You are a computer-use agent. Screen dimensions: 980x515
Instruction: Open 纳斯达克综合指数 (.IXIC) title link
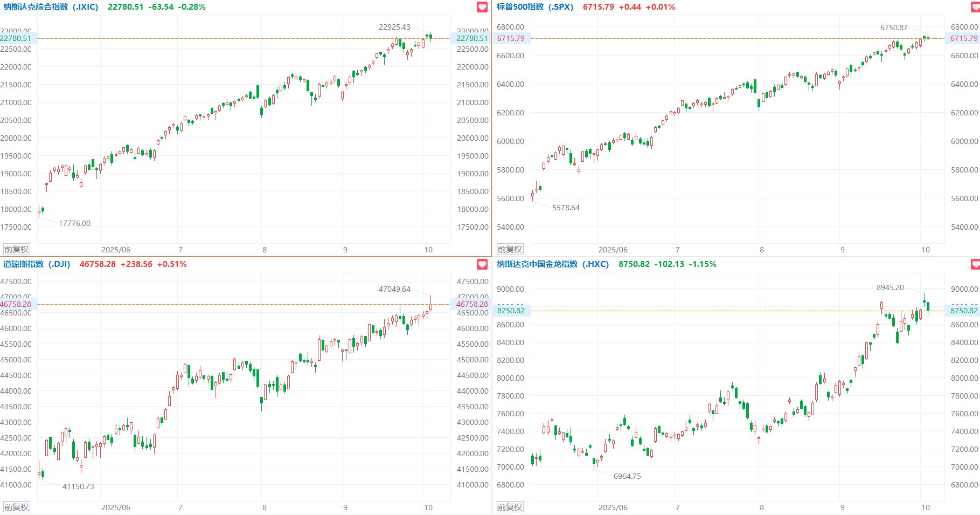pyautogui.click(x=51, y=7)
